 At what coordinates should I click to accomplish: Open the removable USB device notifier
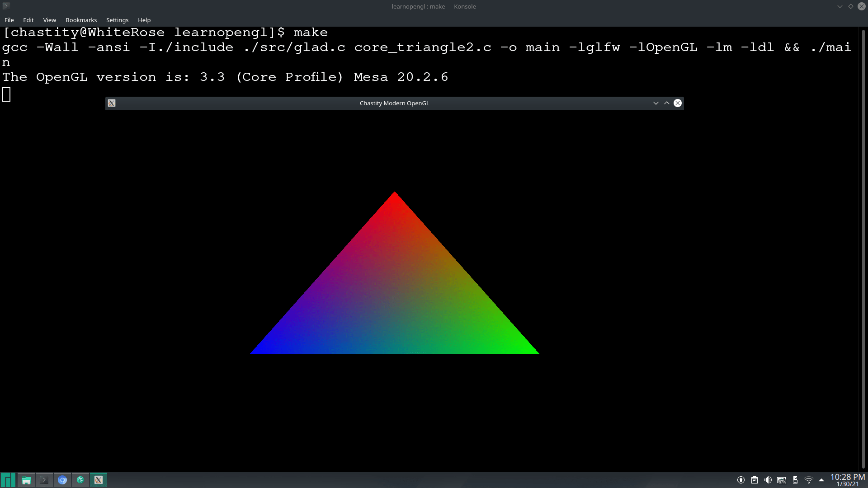795,480
